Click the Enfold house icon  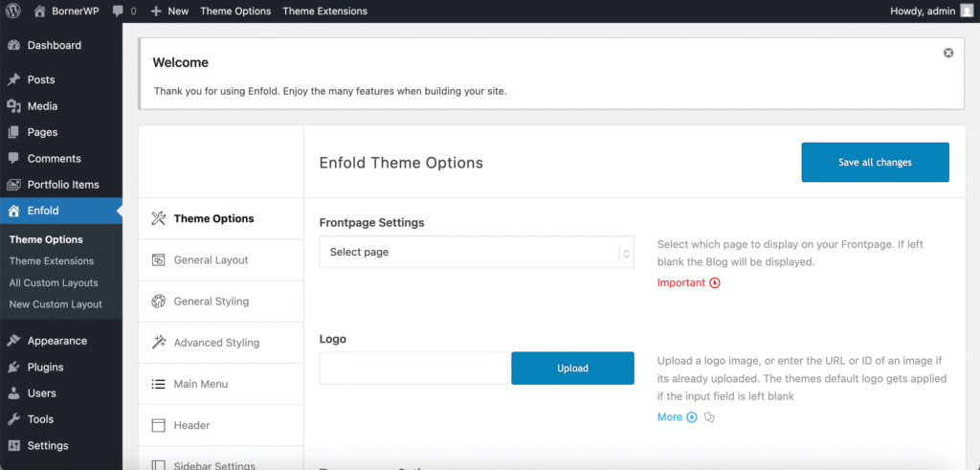coord(13,211)
